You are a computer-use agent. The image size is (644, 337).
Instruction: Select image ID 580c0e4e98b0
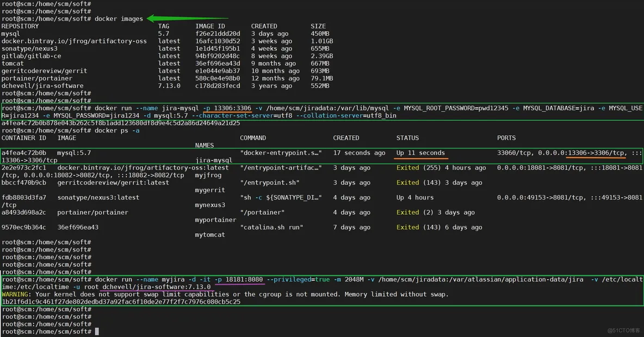218,78
